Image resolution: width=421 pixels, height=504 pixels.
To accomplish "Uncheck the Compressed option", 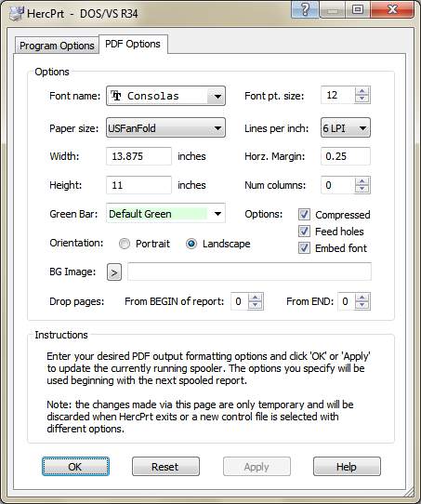I will 304,215.
